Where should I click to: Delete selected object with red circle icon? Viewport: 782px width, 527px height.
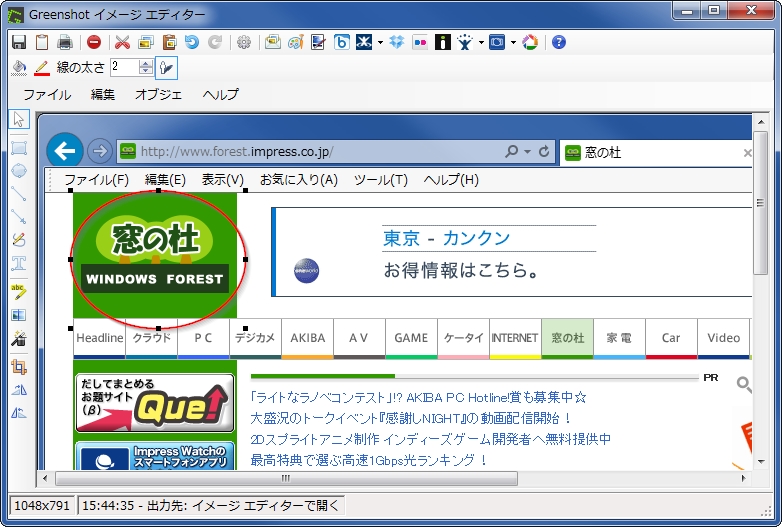94,42
